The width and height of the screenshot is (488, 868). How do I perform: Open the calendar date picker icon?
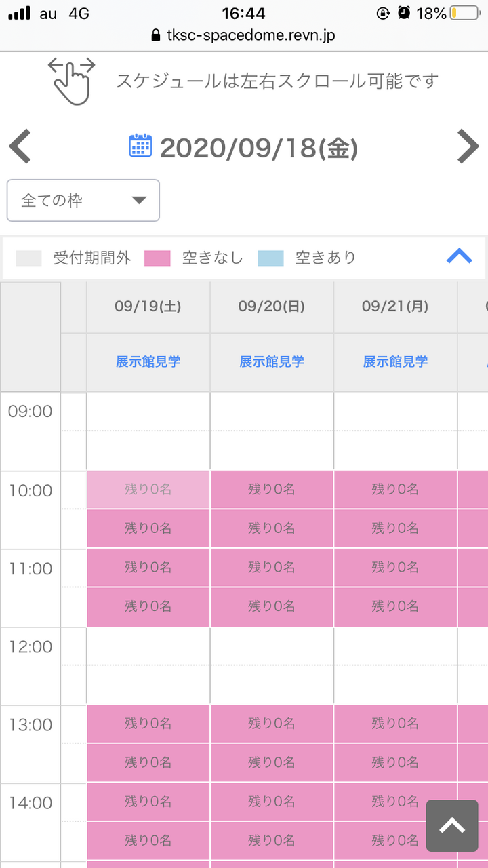[140, 146]
